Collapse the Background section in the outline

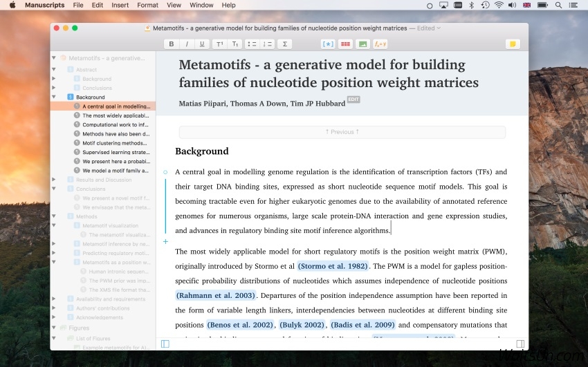pos(54,97)
